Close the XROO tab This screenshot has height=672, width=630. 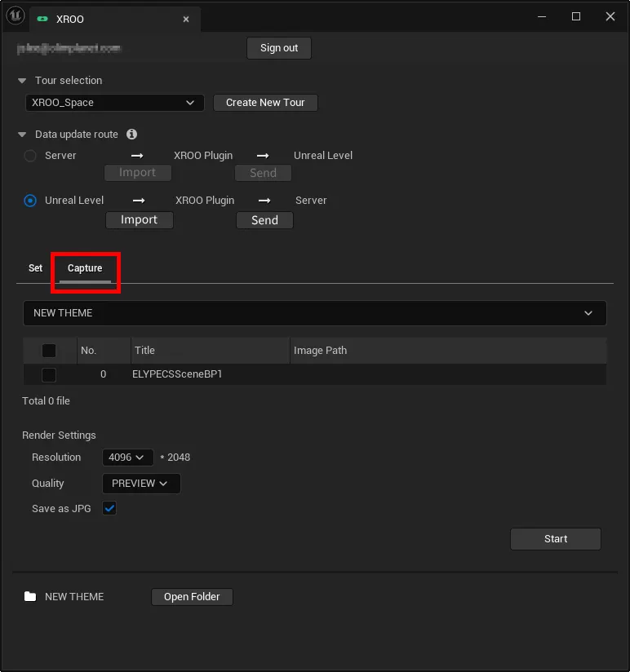(x=186, y=20)
